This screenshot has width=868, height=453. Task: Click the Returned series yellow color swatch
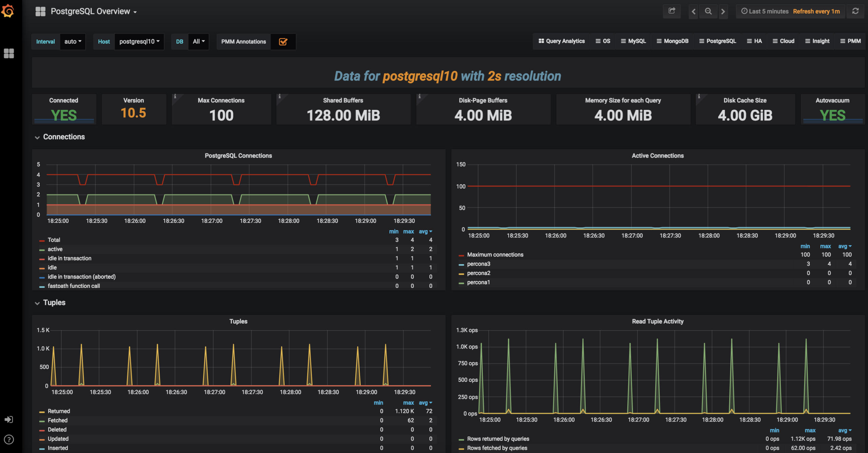point(42,412)
